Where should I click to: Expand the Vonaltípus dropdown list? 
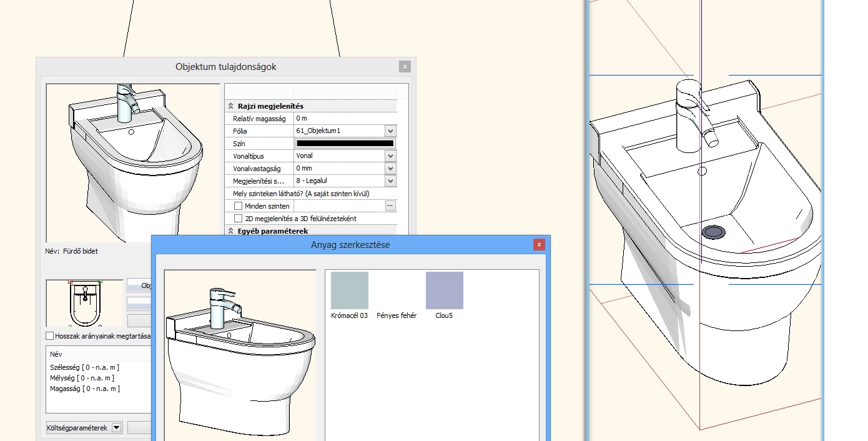390,156
